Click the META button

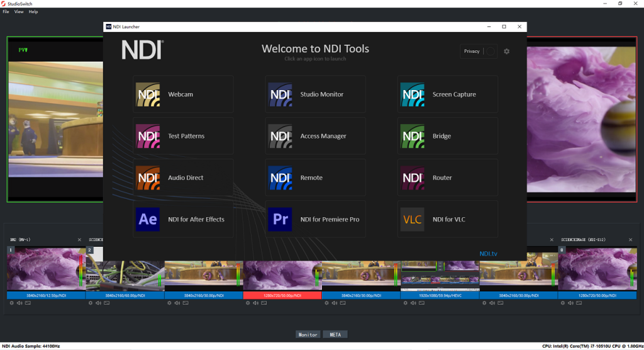pos(335,335)
